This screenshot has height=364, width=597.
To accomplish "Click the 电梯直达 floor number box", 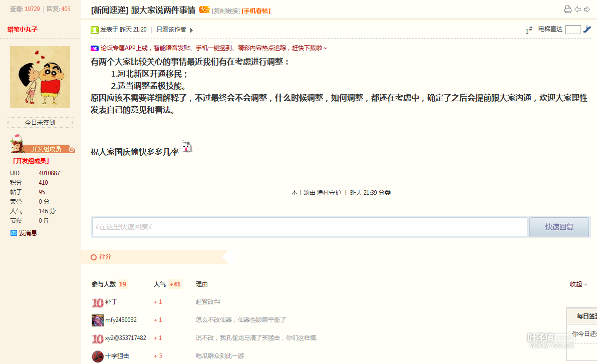I will [x=572, y=30].
